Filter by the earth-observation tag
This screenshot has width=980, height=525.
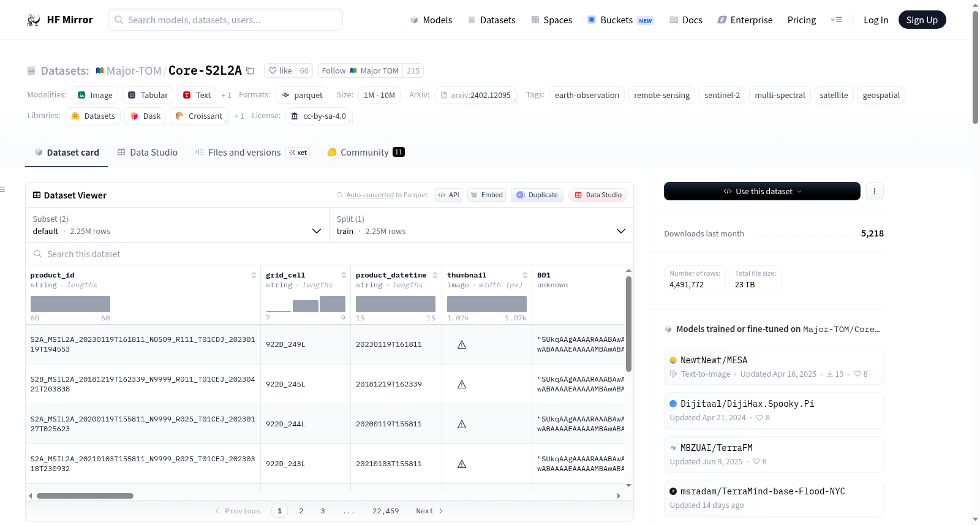point(587,95)
